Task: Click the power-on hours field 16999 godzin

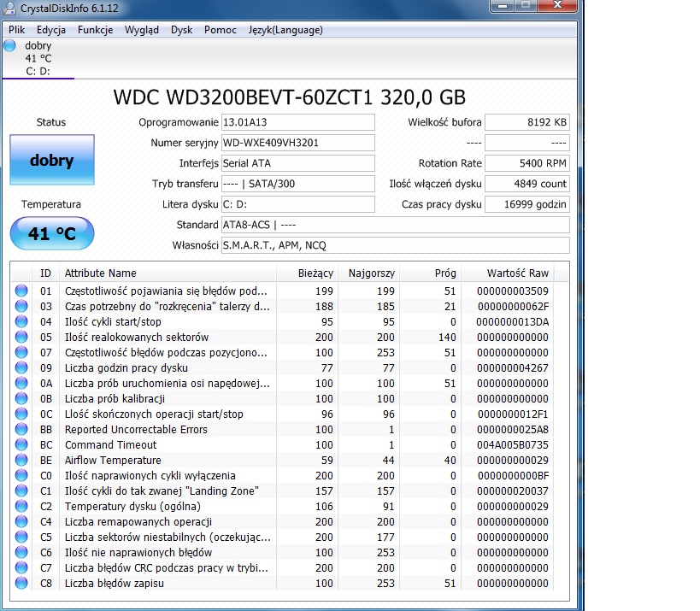Action: click(x=527, y=204)
